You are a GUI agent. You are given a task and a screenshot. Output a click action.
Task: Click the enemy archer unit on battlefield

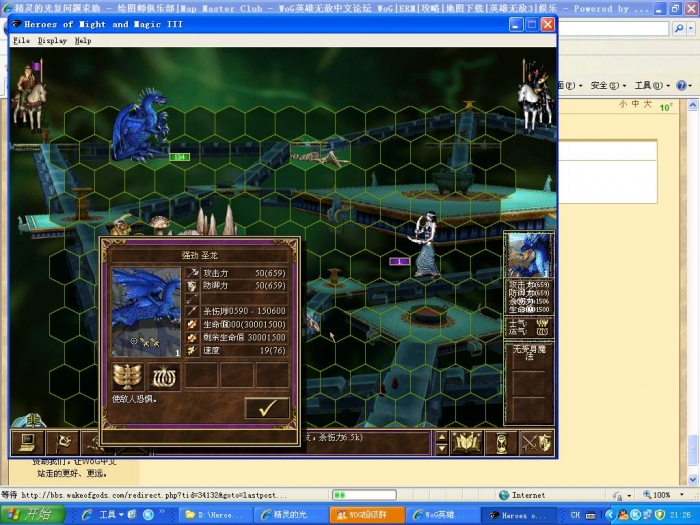click(x=425, y=245)
